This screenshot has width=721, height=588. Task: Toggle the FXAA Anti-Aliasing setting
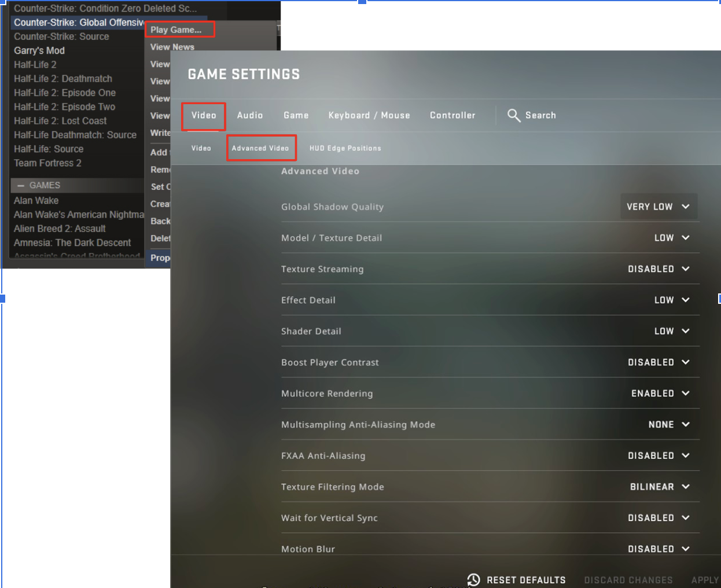tap(659, 456)
